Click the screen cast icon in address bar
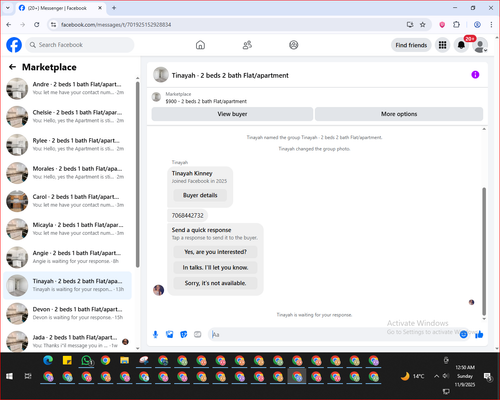500x400 pixels. (x=410, y=25)
